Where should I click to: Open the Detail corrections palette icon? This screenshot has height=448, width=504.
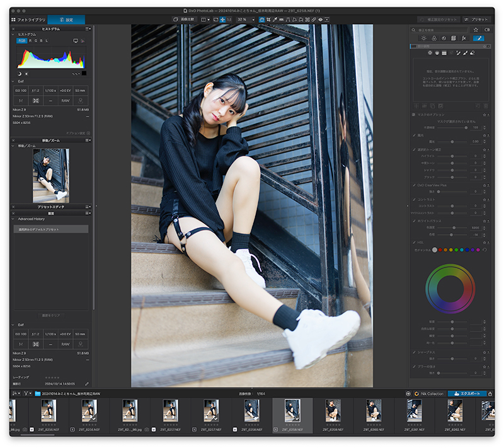(444, 38)
